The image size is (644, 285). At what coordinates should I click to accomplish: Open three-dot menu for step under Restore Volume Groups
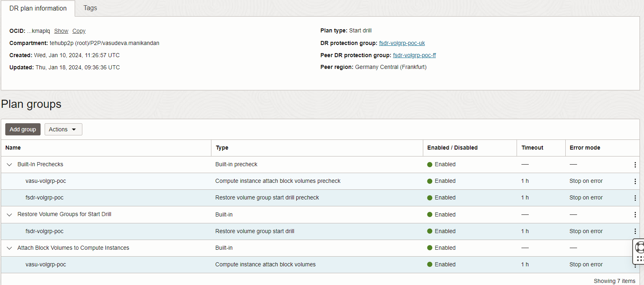click(x=635, y=231)
